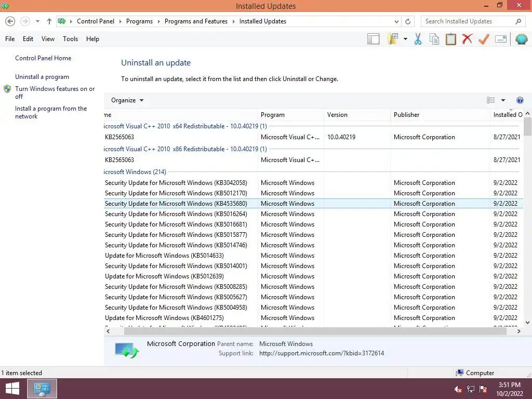Select Security Update KB5012170 row
532x399 pixels.
pos(313,193)
